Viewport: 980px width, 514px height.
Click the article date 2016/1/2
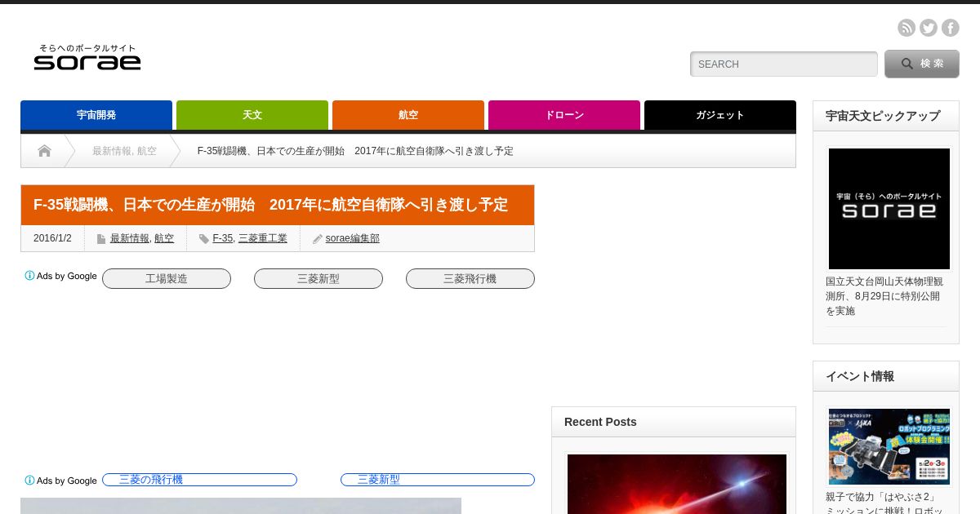[x=52, y=238]
